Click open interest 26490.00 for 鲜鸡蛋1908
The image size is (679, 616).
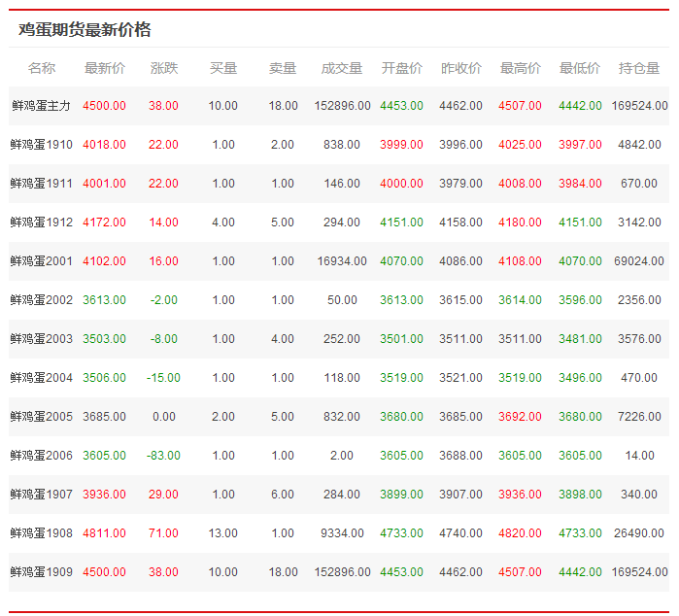(x=639, y=532)
